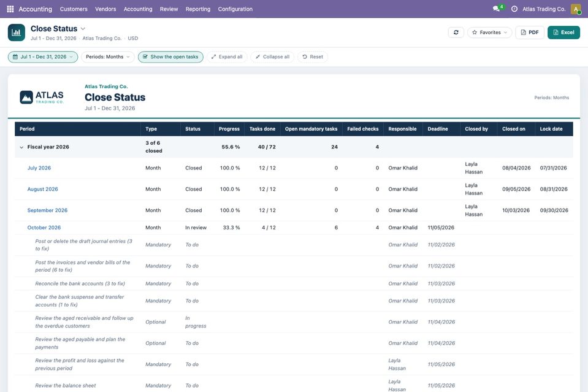
Task: Click the In progress status of aged receivable task
Action: (196, 322)
